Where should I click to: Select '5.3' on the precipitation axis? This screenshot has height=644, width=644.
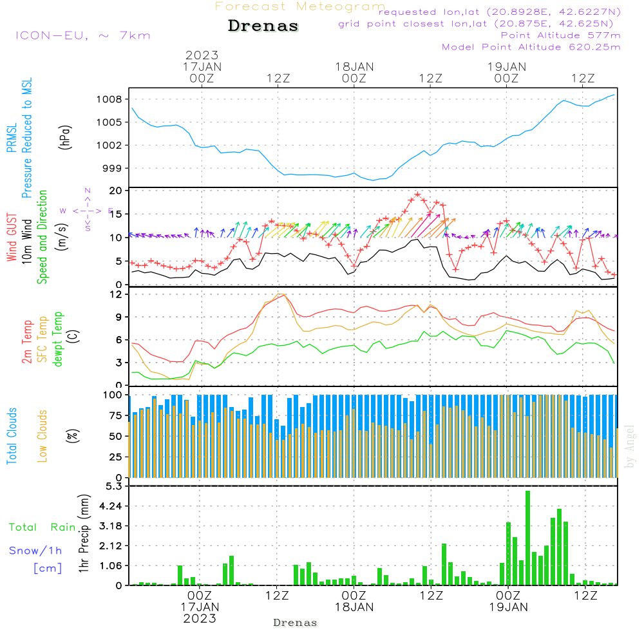114,487
